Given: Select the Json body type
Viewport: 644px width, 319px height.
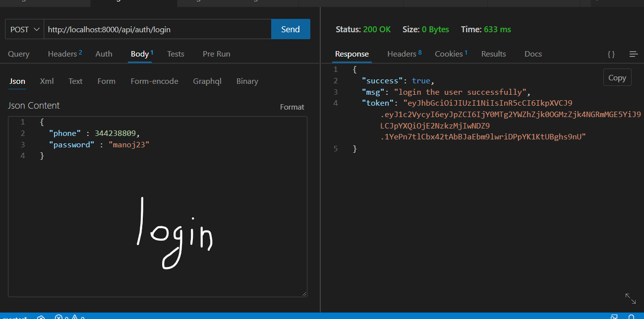Looking at the screenshot, I should 17,81.
